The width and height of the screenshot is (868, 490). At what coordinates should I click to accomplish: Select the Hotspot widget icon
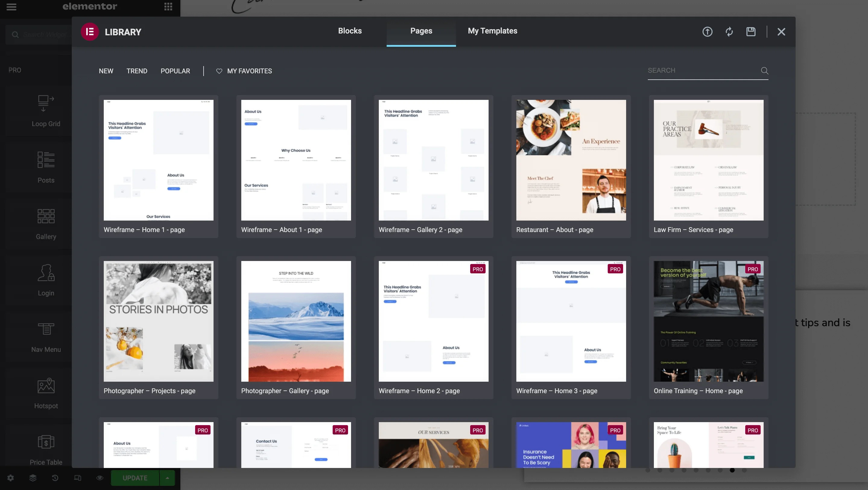pos(46,386)
